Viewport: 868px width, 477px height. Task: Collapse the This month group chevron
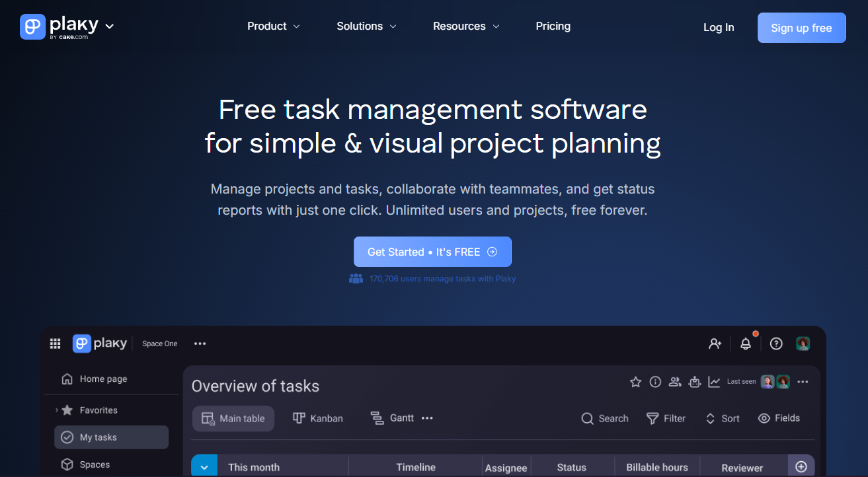(x=204, y=467)
